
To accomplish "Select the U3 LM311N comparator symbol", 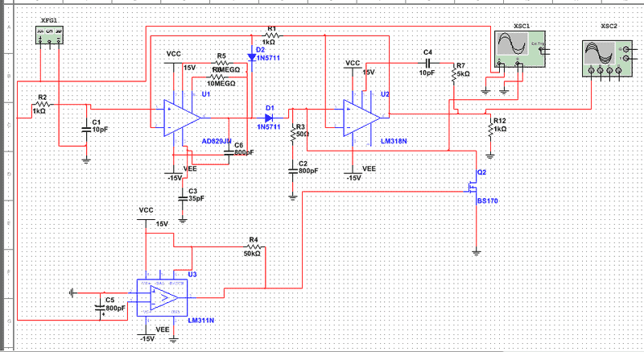I will (x=163, y=298).
